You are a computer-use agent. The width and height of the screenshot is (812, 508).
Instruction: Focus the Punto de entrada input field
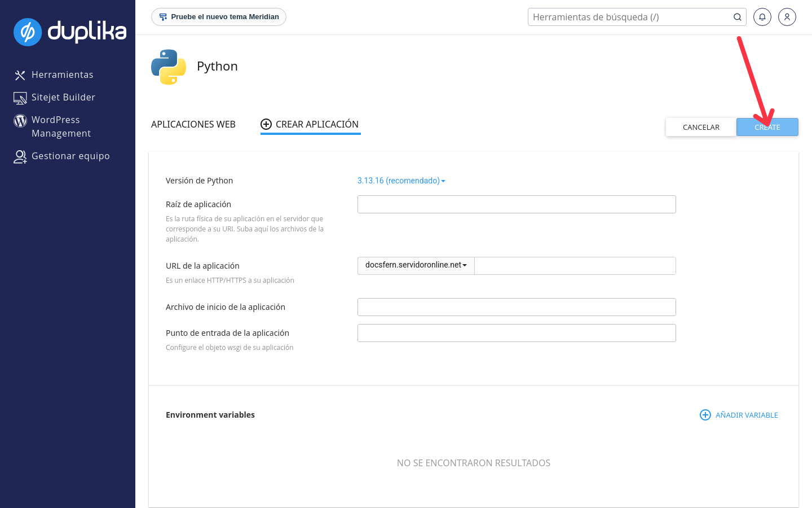517,333
